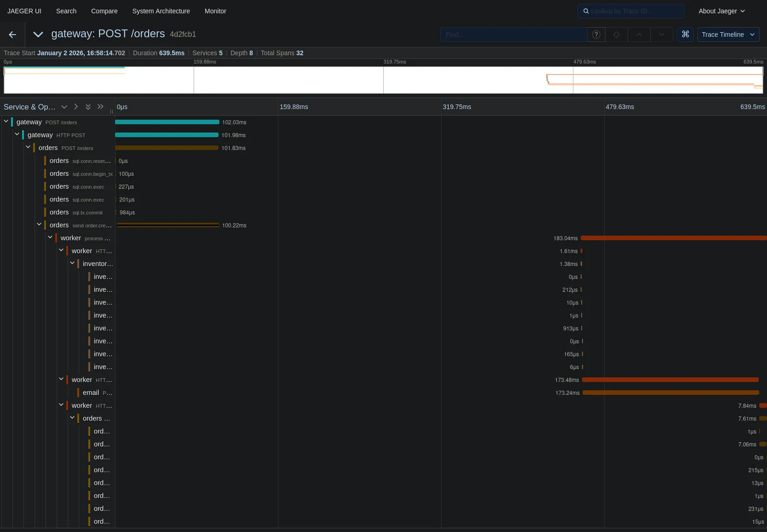Collapse the orders send order span
The image size is (767, 532).
click(x=39, y=225)
